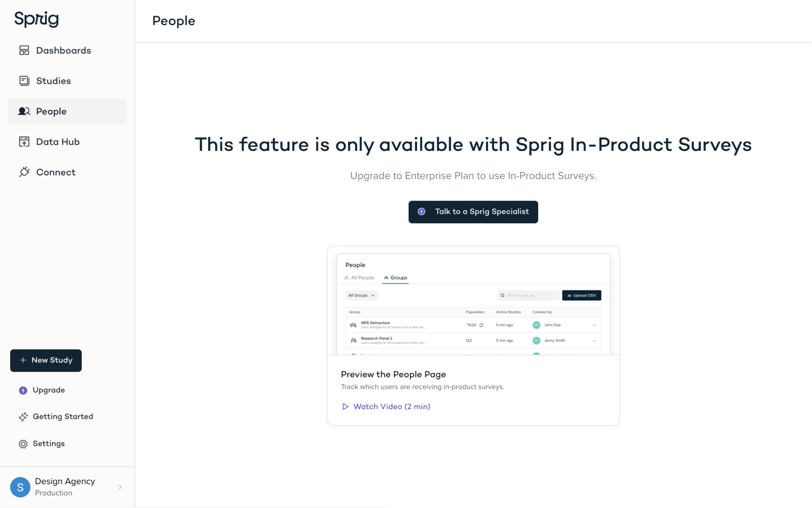Screen dimensions: 812x508
Task: Click the Upload CSV button in preview
Action: coord(581,295)
